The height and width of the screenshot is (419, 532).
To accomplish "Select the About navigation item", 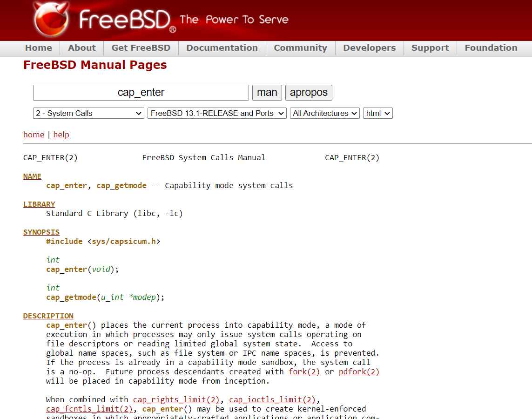I will click(x=81, y=48).
